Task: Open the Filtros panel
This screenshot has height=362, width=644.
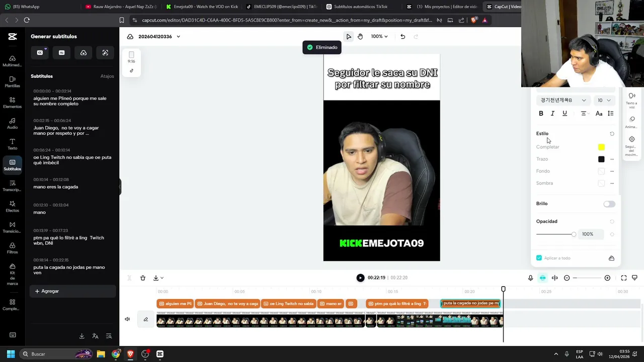Action: [12, 248]
